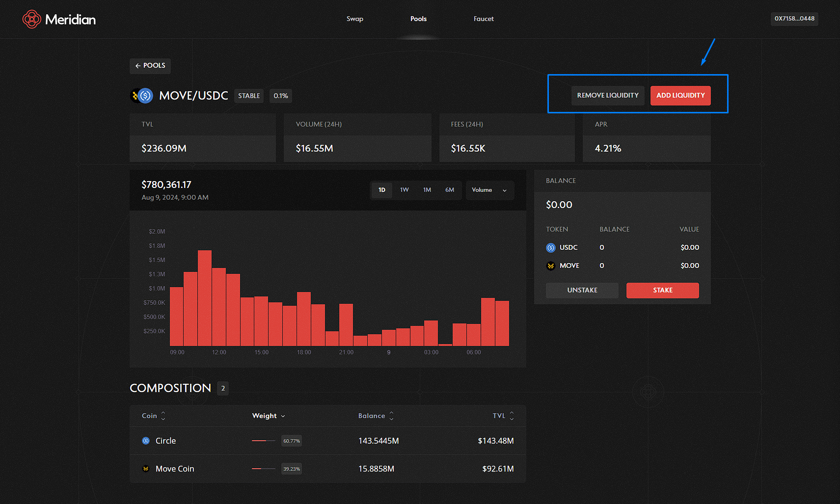Click the Unstake button

coord(582,290)
